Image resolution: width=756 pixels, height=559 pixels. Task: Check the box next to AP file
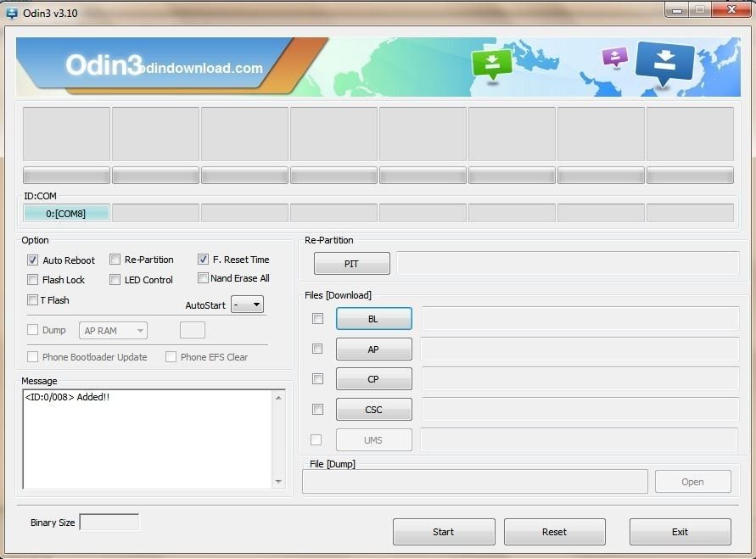tap(317, 349)
